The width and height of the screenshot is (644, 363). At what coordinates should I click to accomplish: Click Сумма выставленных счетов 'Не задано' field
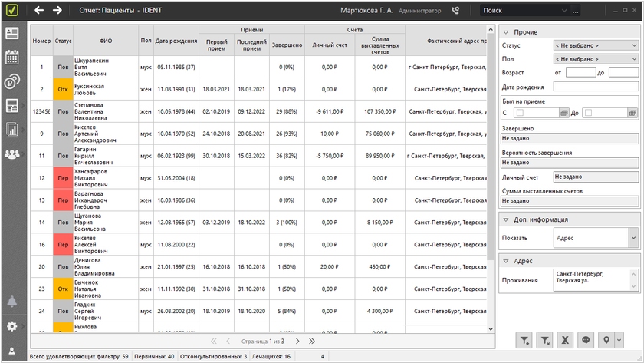click(570, 201)
